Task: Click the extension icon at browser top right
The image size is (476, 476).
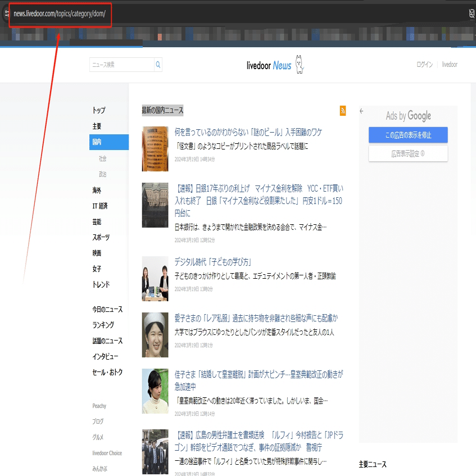Action: 472,13
